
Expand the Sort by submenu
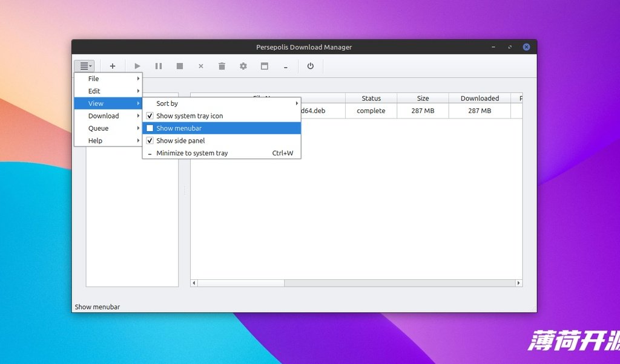(x=222, y=103)
